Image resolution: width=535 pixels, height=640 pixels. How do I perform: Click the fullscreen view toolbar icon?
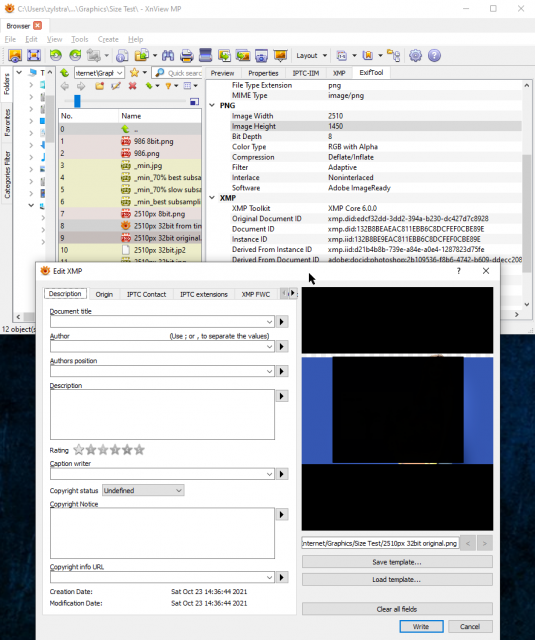(34, 56)
